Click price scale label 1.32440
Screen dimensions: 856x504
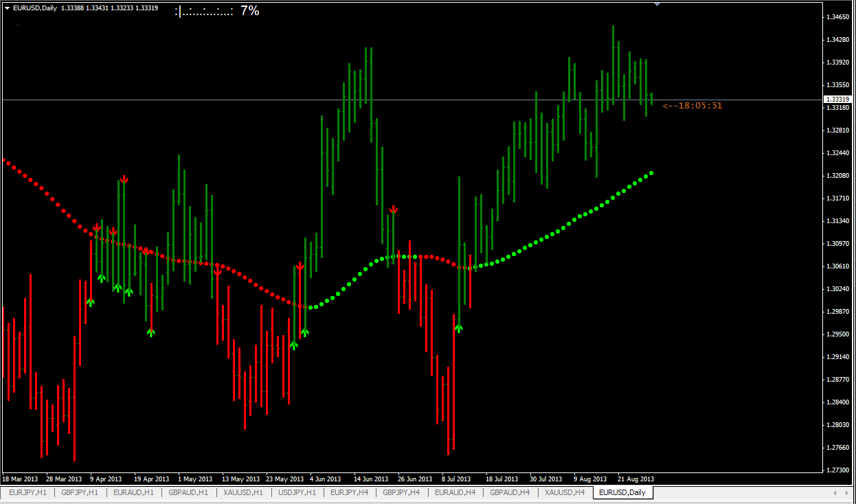(838, 152)
